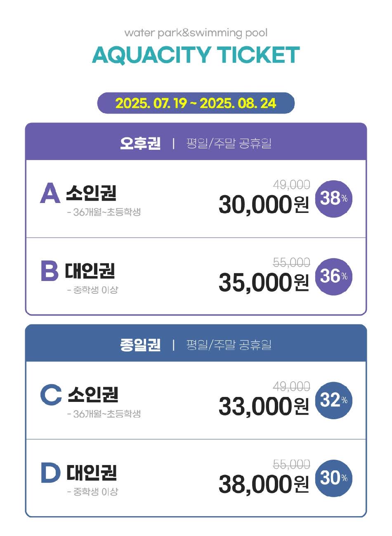Click the purple letter A icon

pos(50,194)
